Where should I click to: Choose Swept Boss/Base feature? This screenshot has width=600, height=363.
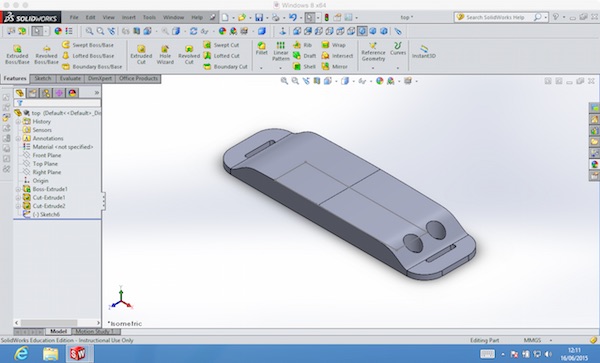(88, 45)
